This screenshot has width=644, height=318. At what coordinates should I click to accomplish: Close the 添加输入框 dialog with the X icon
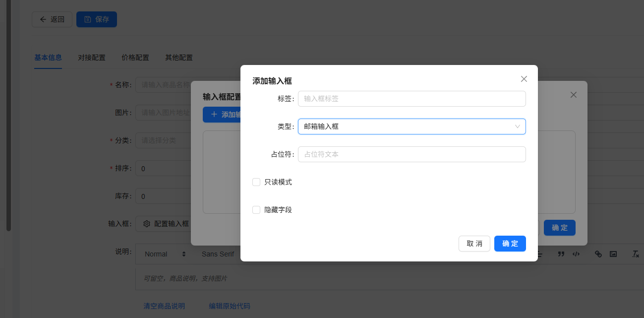coord(524,79)
